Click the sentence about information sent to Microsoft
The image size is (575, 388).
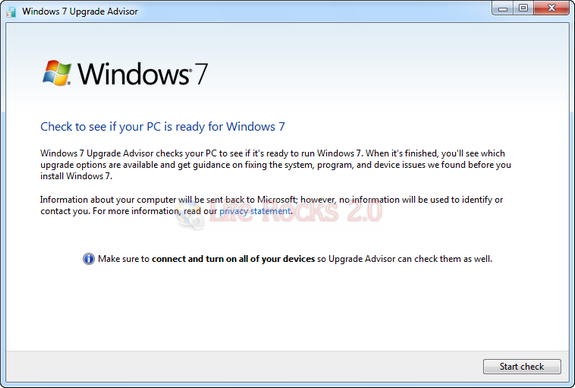click(x=271, y=205)
